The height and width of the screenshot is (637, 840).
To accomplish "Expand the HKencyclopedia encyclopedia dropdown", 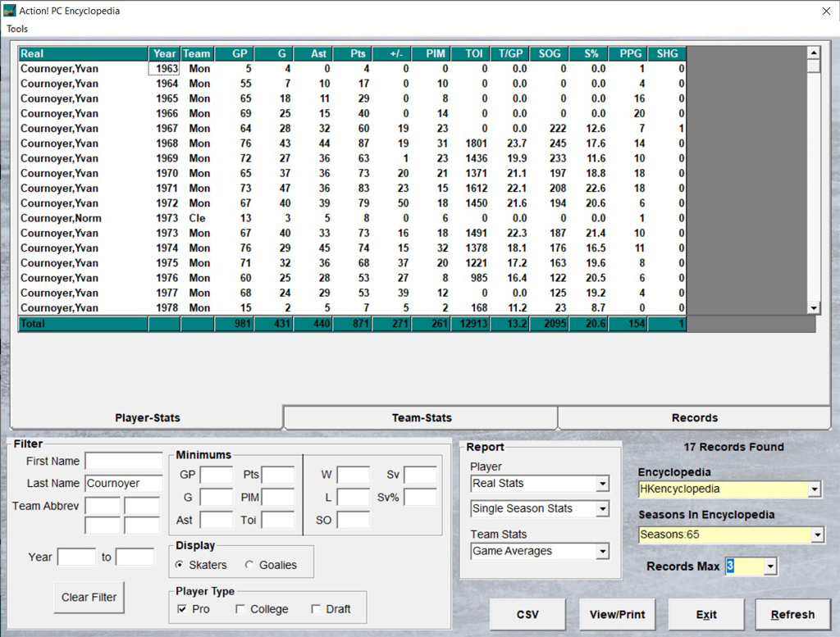I will [x=815, y=489].
